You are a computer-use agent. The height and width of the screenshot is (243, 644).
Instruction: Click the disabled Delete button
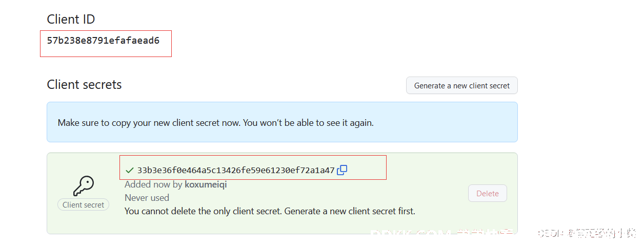[487, 194]
